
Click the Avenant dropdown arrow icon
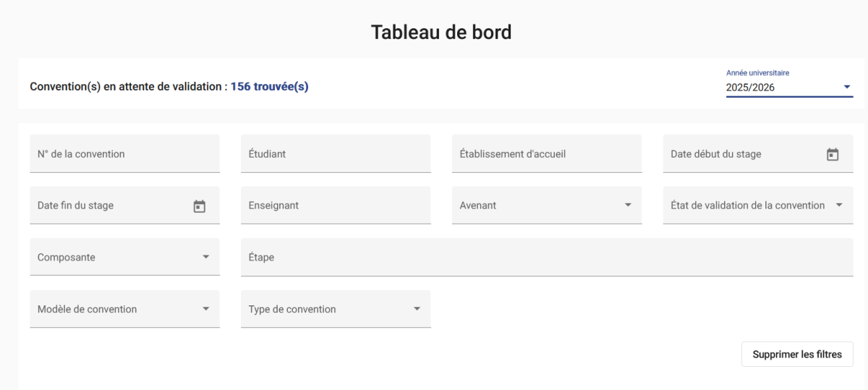628,205
